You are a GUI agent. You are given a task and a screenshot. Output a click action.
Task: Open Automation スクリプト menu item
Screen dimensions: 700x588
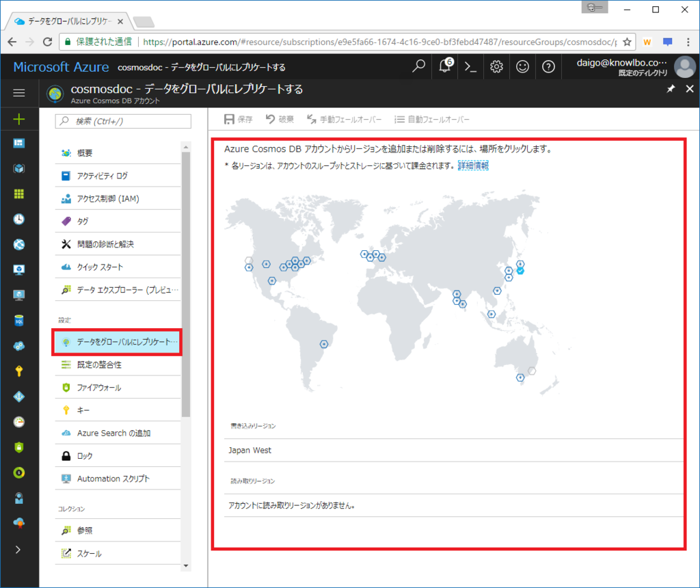pos(118,479)
